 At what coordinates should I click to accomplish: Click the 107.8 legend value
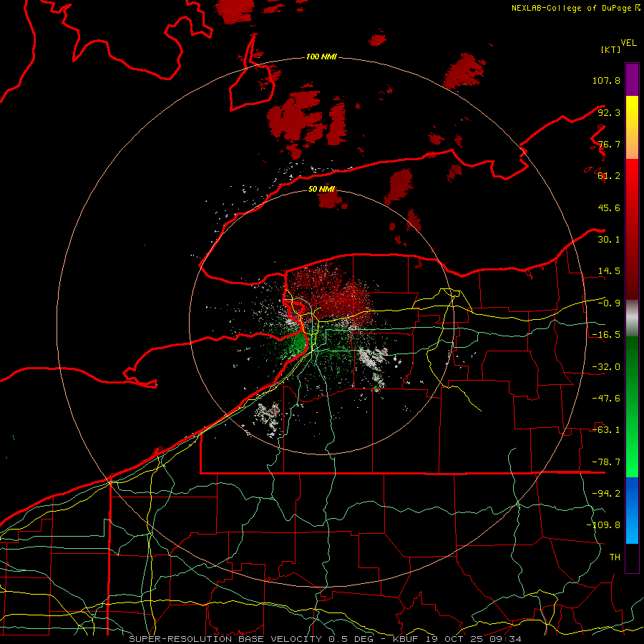(x=606, y=80)
